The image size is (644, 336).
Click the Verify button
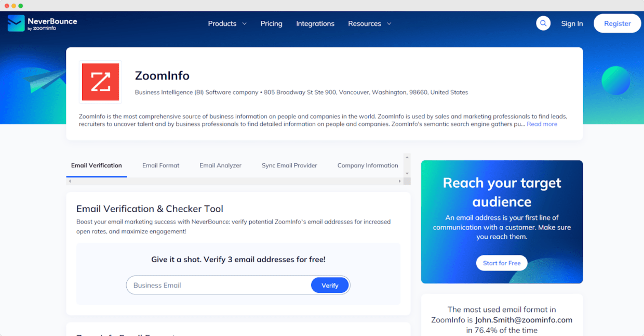click(x=330, y=285)
